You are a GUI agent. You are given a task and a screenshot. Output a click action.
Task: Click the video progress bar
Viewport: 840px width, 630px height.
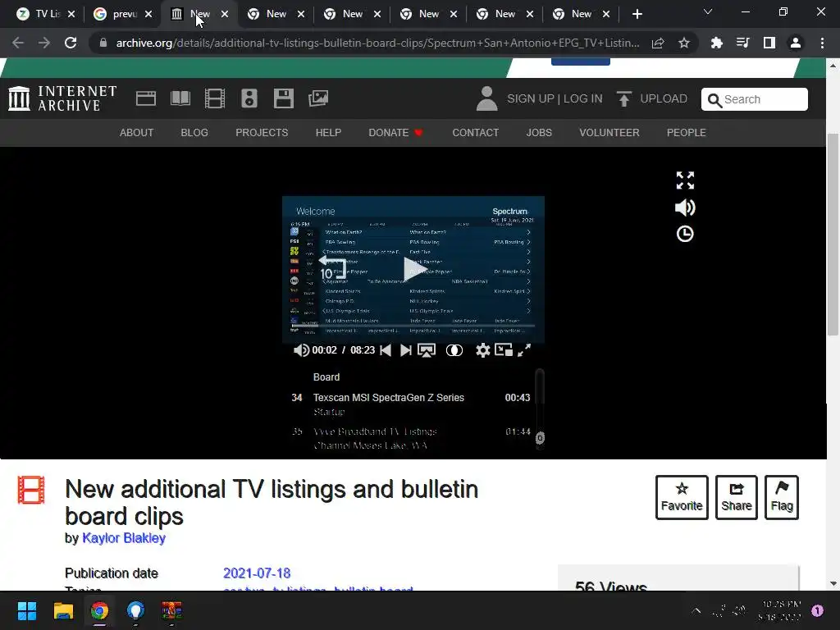[413, 325]
